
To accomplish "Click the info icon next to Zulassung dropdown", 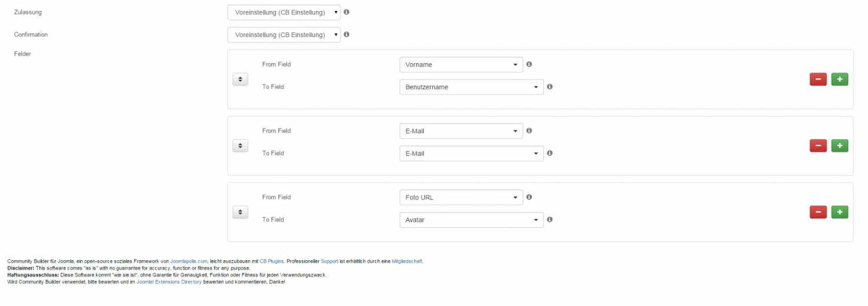I will 347,12.
